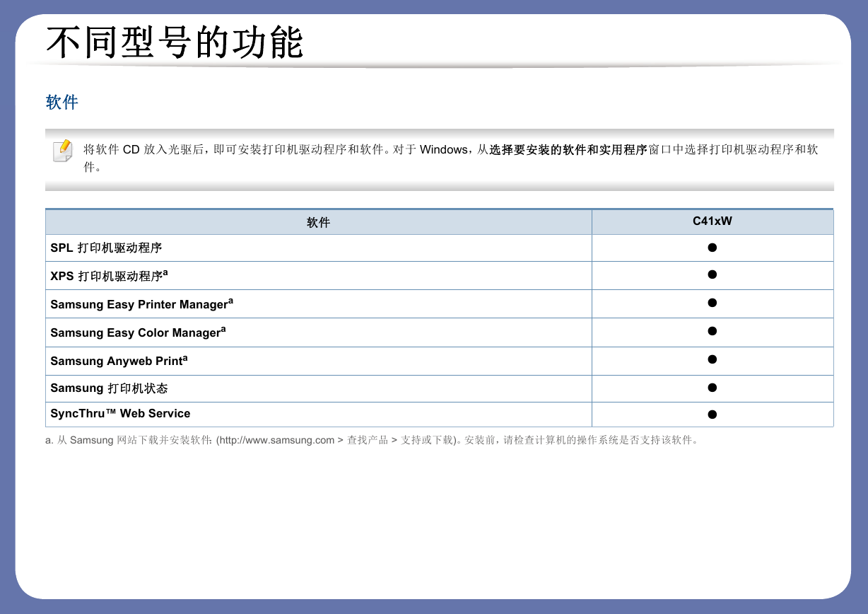Click the note icon beside the CD text
This screenshot has height=614, width=868.
63,151
